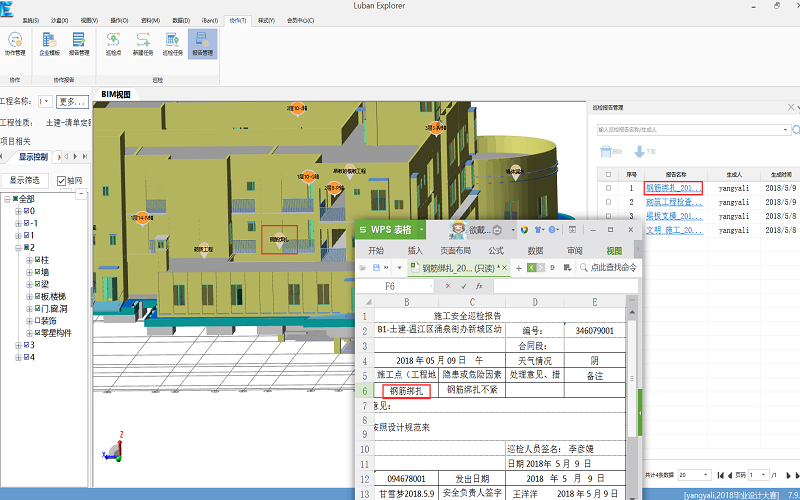Toggle the 梁 checkbox in the tree

(37, 284)
